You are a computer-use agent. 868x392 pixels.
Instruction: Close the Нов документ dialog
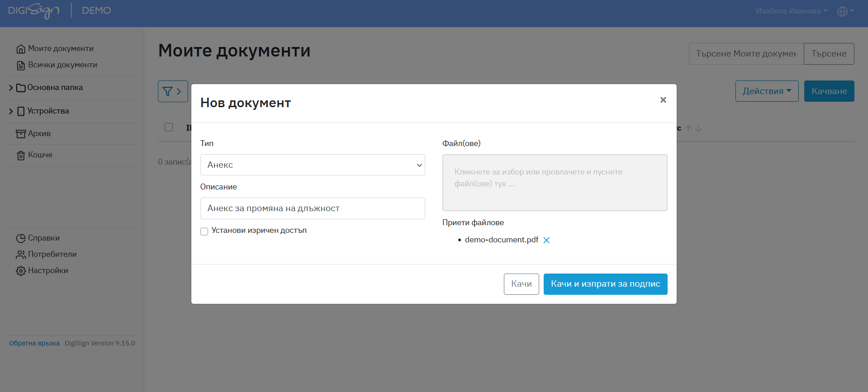[663, 100]
